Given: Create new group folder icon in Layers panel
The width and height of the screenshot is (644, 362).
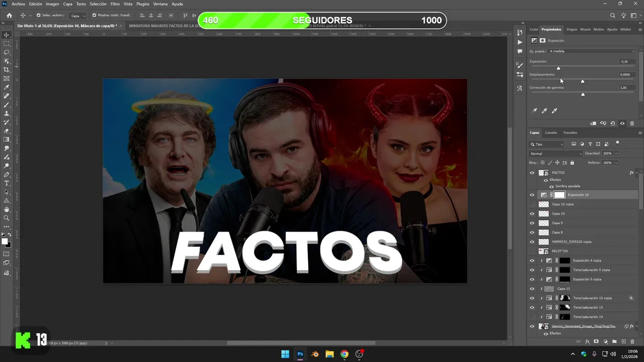Looking at the screenshot, I should 614,341.
